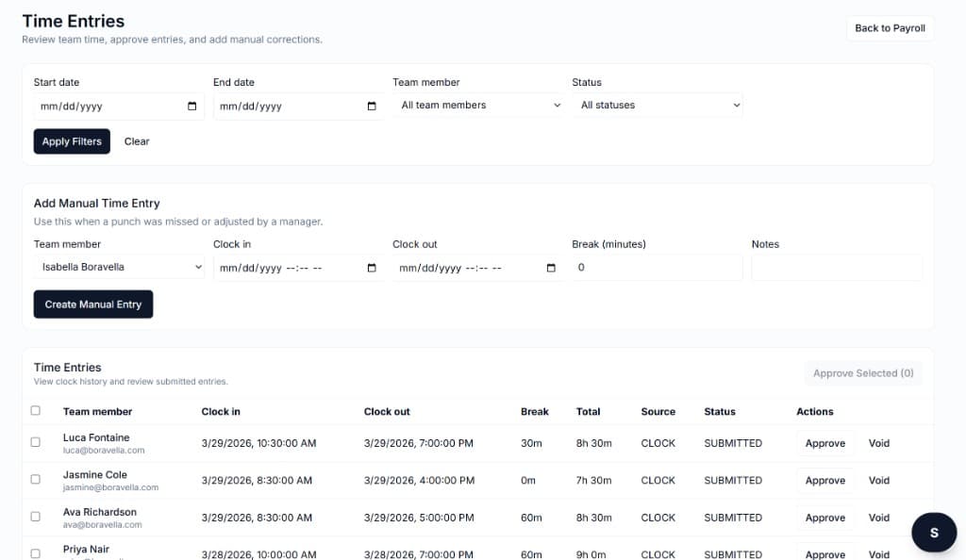This screenshot has width=966, height=560.
Task: Void Priya Nair's time entry
Action: pos(877,554)
